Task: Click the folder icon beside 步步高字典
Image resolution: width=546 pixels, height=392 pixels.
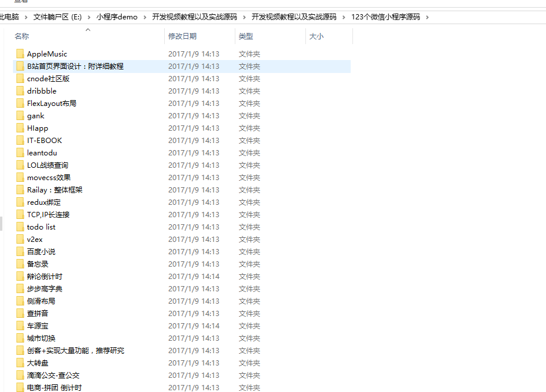Action: (20, 288)
